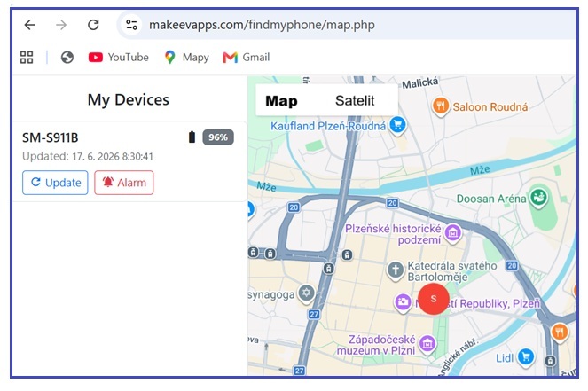Reload the page with the refresh icon
The image size is (588, 391).
(93, 25)
